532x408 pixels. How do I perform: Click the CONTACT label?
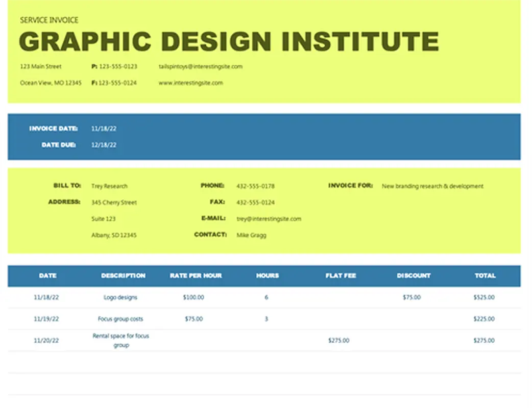coord(210,234)
